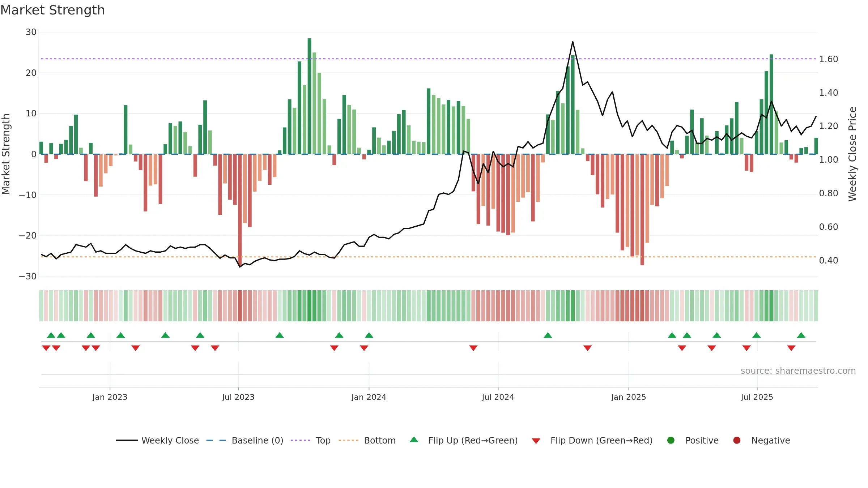The image size is (868, 488).
Task: Click the Jan 2025 axis label
Action: tap(629, 397)
